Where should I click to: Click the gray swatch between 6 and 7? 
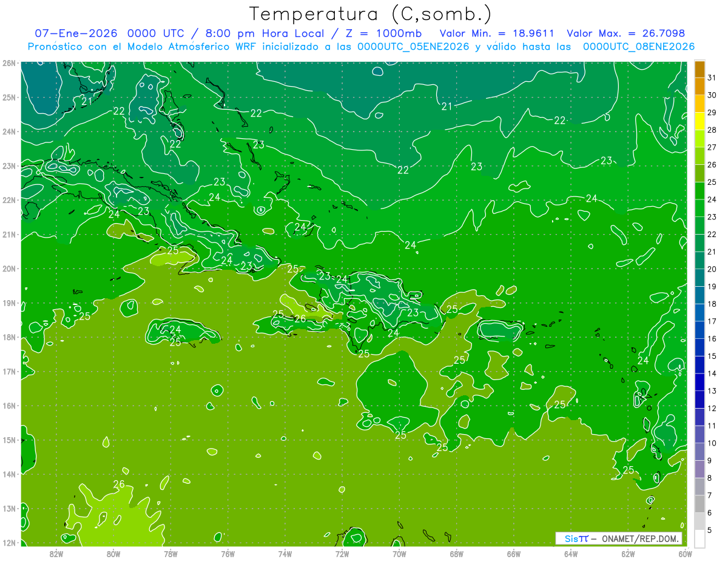(x=700, y=504)
